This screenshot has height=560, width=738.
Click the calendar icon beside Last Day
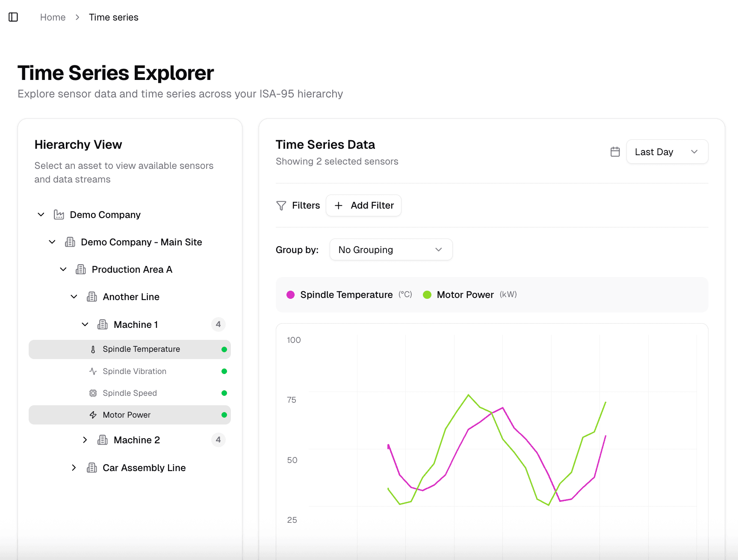[x=615, y=152]
